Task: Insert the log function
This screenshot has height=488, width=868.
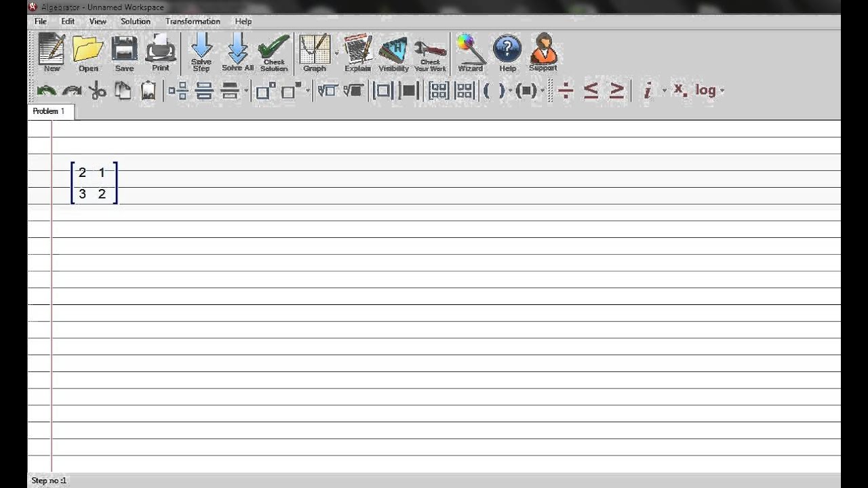Action: (x=705, y=90)
